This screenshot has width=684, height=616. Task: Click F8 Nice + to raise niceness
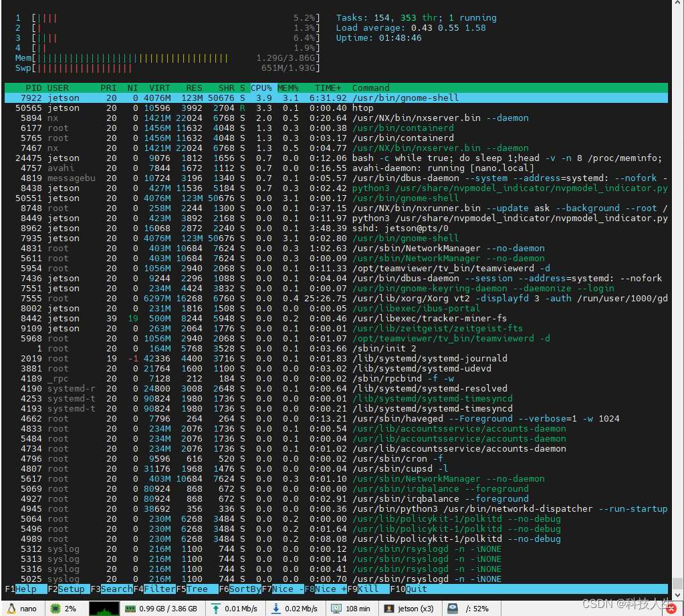[325, 589]
